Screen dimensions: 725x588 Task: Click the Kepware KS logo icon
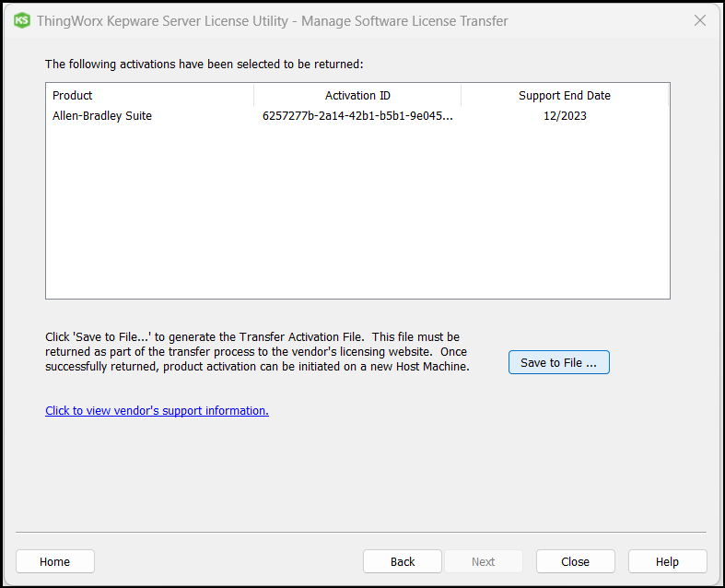click(22, 20)
